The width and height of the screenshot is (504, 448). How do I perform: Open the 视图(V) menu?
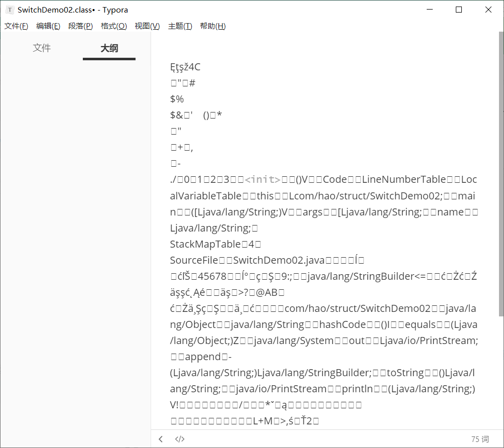coord(147,26)
